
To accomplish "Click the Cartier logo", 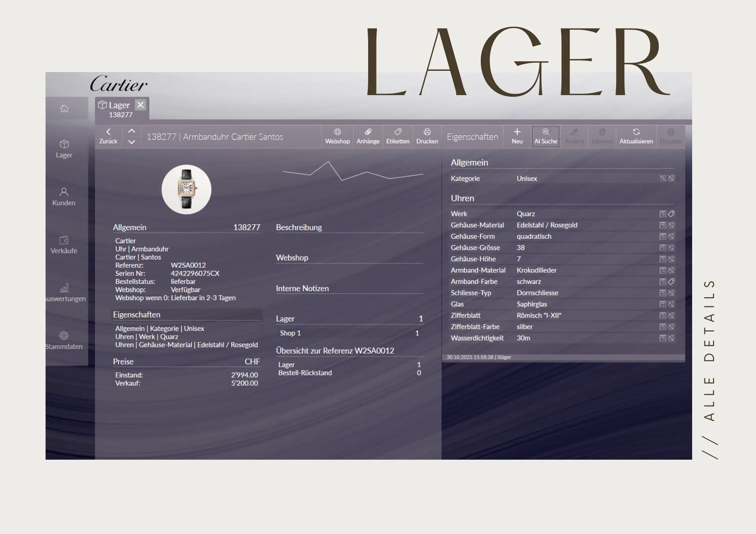I will 119,84.
